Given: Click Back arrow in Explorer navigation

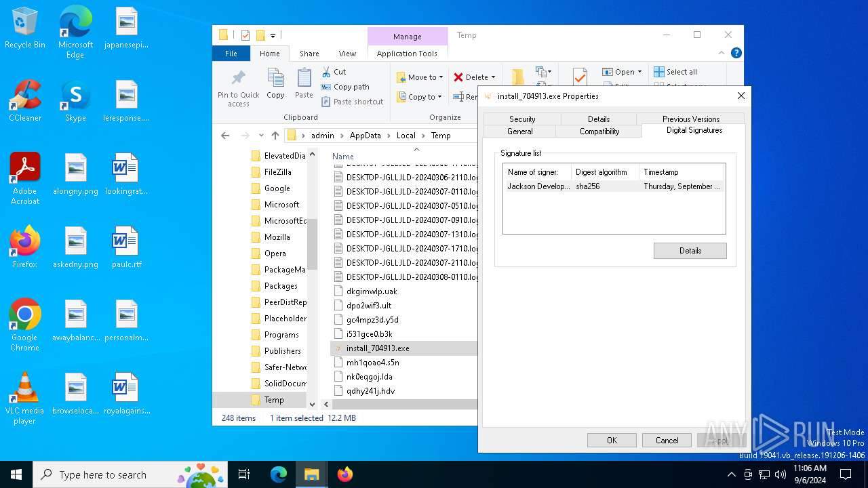Looking at the screenshot, I should tap(225, 136).
